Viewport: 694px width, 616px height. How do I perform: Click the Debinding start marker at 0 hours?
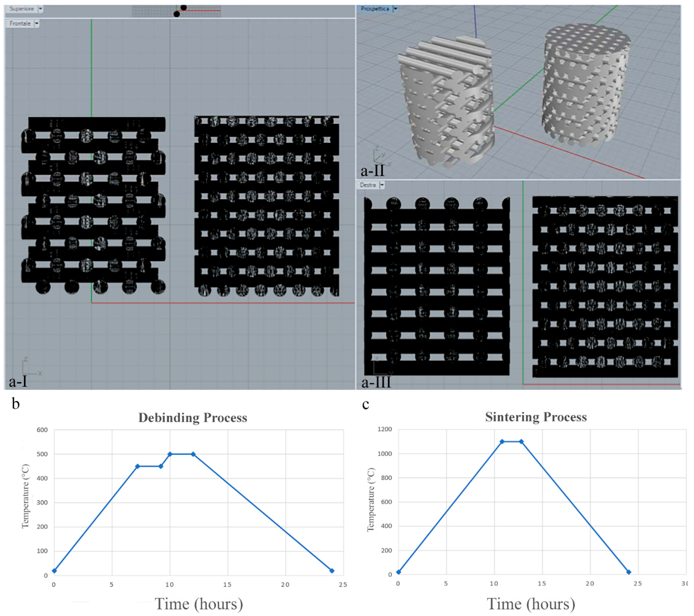54,571
